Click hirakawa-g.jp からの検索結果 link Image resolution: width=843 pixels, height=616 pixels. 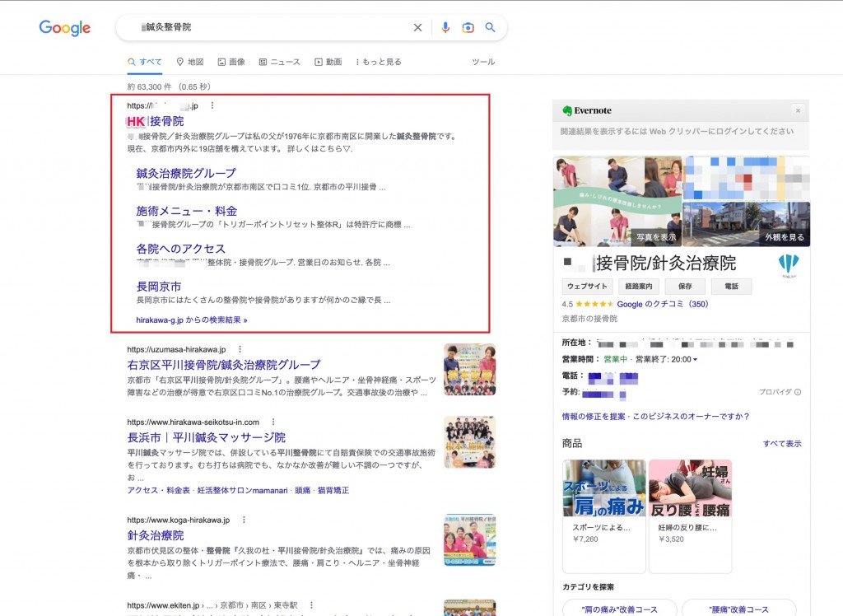pyautogui.click(x=191, y=320)
